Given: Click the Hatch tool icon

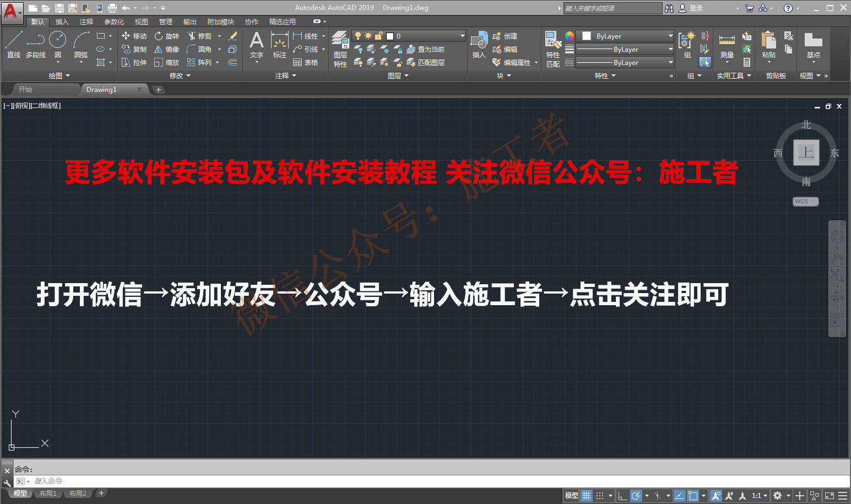Looking at the screenshot, I should pyautogui.click(x=101, y=62).
